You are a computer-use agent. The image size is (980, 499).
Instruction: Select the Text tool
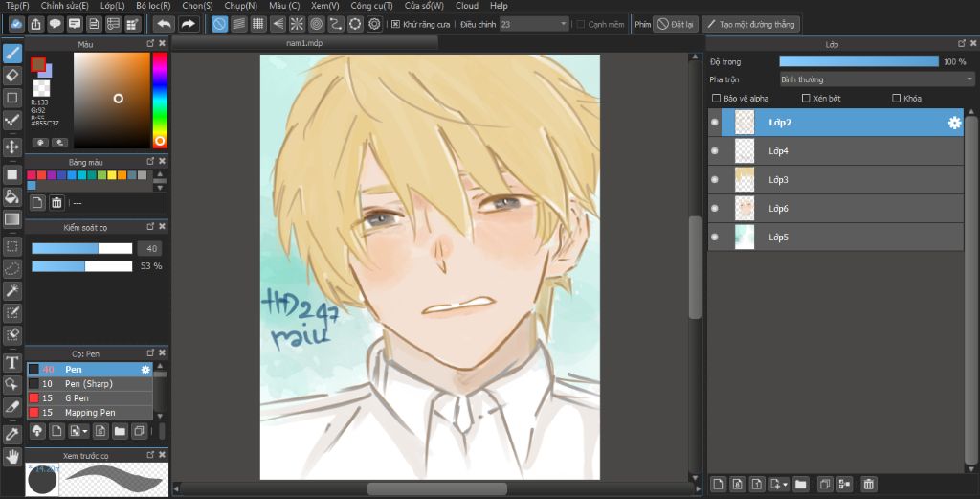(x=11, y=363)
